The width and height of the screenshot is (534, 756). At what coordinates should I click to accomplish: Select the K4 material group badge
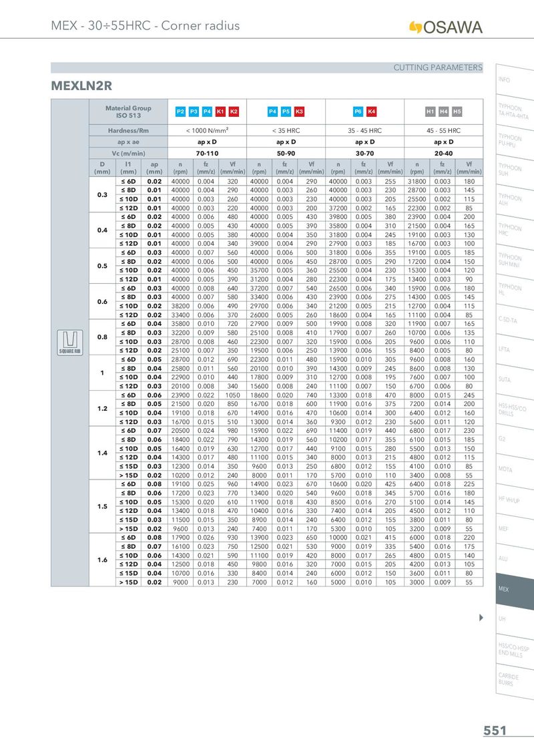tap(372, 112)
